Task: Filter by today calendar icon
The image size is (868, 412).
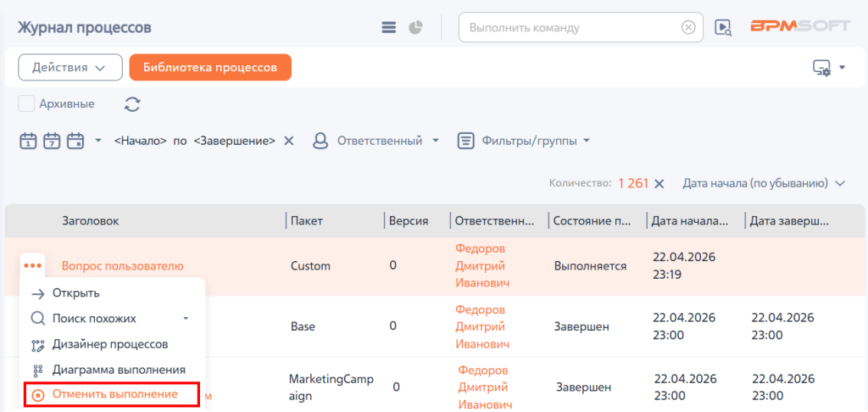Action: (x=28, y=142)
